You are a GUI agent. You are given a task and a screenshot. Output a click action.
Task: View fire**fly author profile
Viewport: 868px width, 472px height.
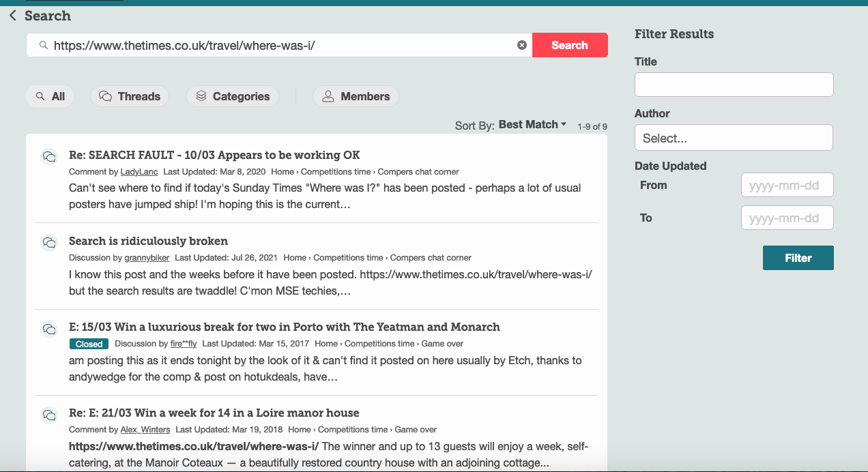click(x=184, y=344)
